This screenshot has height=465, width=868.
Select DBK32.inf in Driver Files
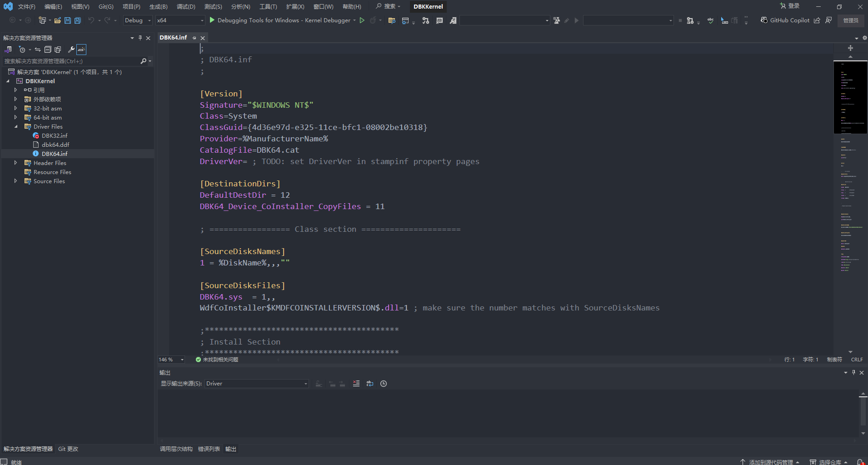coord(55,135)
